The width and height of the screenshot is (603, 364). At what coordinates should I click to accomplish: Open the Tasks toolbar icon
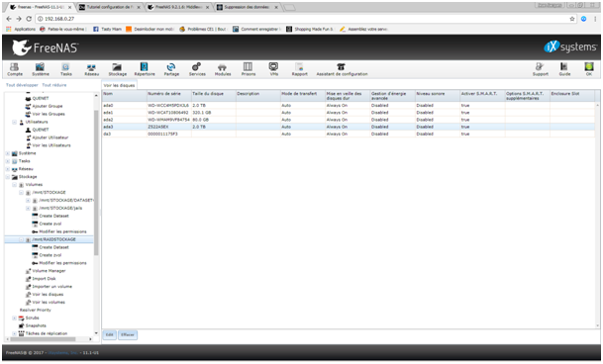coord(65,69)
